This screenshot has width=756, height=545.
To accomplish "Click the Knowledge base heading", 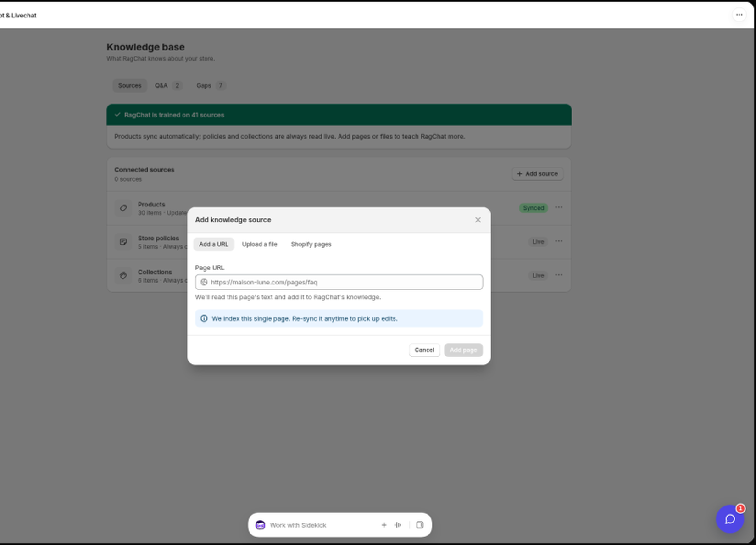I will (145, 47).
